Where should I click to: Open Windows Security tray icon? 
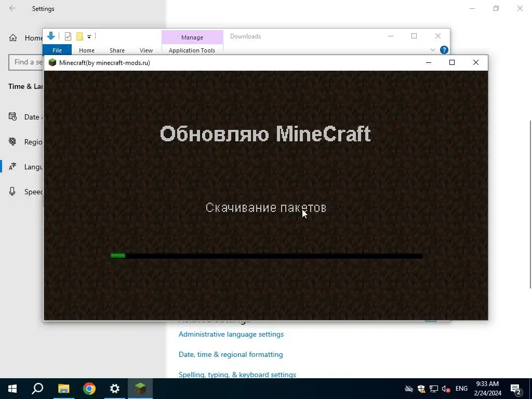[421, 389]
